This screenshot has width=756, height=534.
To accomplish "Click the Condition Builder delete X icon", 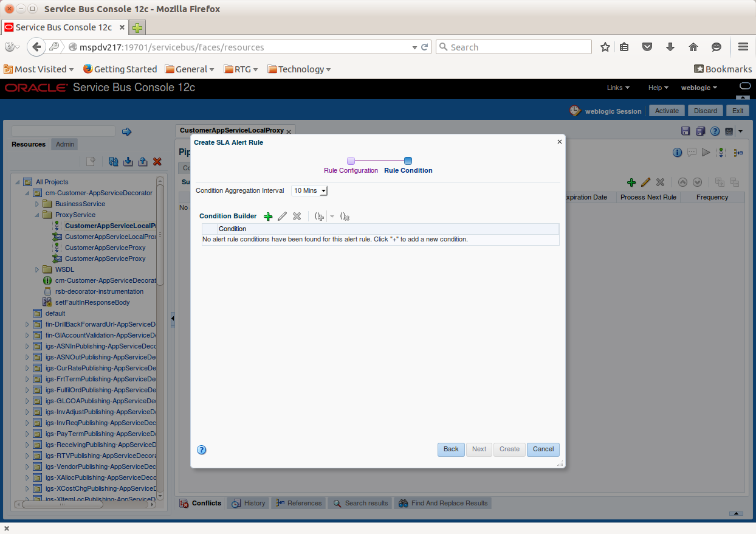I will pyautogui.click(x=297, y=217).
